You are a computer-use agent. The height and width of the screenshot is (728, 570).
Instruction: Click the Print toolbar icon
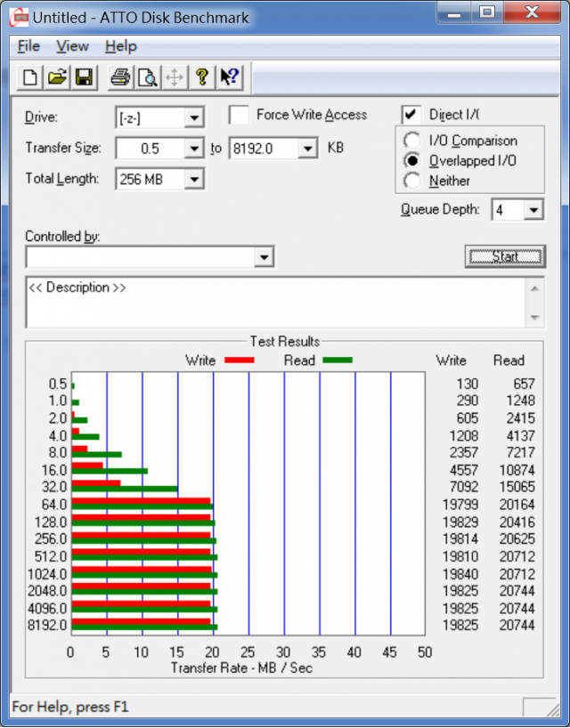(x=120, y=77)
